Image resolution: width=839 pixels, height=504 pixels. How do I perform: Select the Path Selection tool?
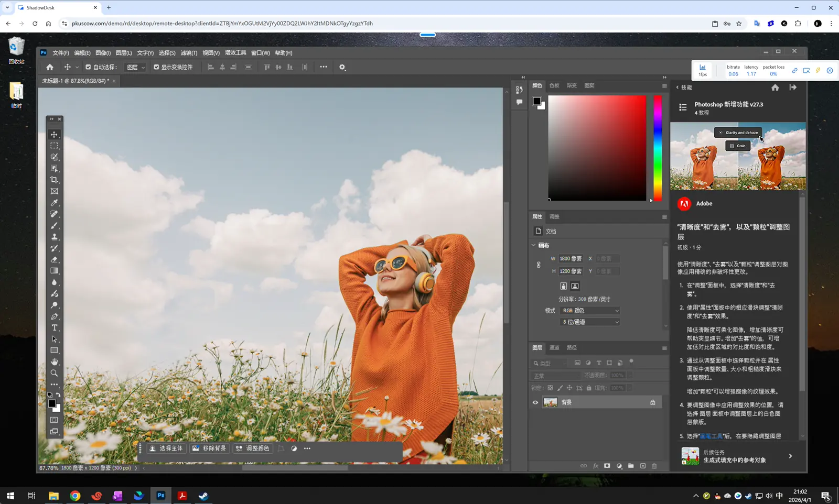tap(54, 339)
